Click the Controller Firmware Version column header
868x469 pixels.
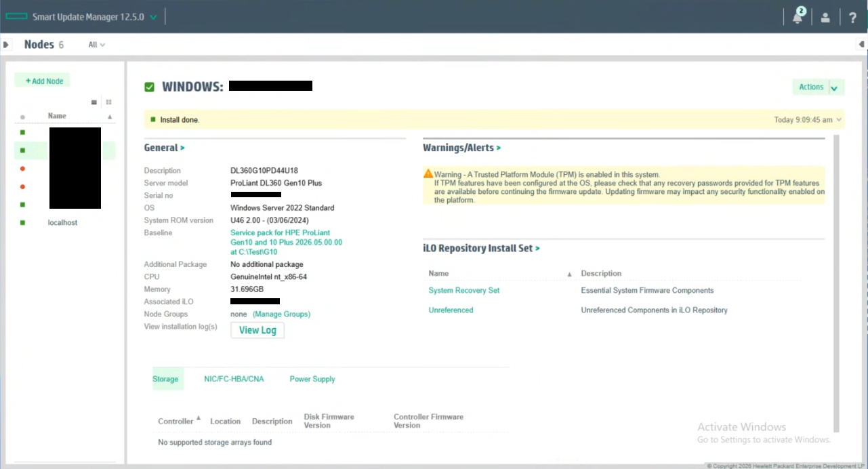coord(428,421)
